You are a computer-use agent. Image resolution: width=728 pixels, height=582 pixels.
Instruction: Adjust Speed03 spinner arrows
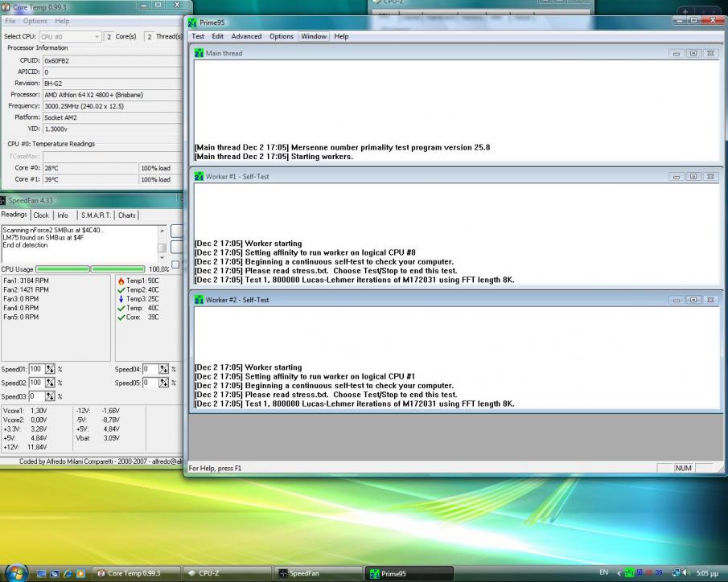(x=50, y=396)
